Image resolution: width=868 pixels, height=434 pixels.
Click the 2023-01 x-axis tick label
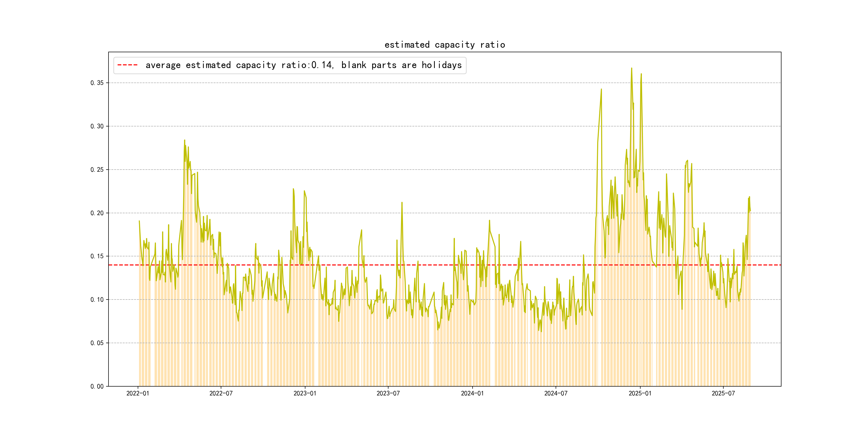(x=305, y=393)
